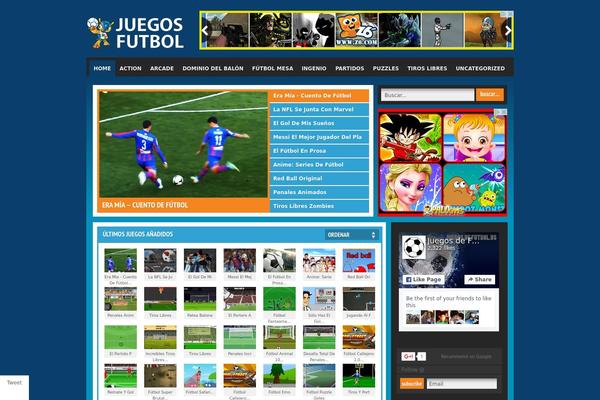This screenshot has width=600, height=400.
Task: Select 'El Gol De Mis Sueños' slider entry
Action: coord(319,123)
